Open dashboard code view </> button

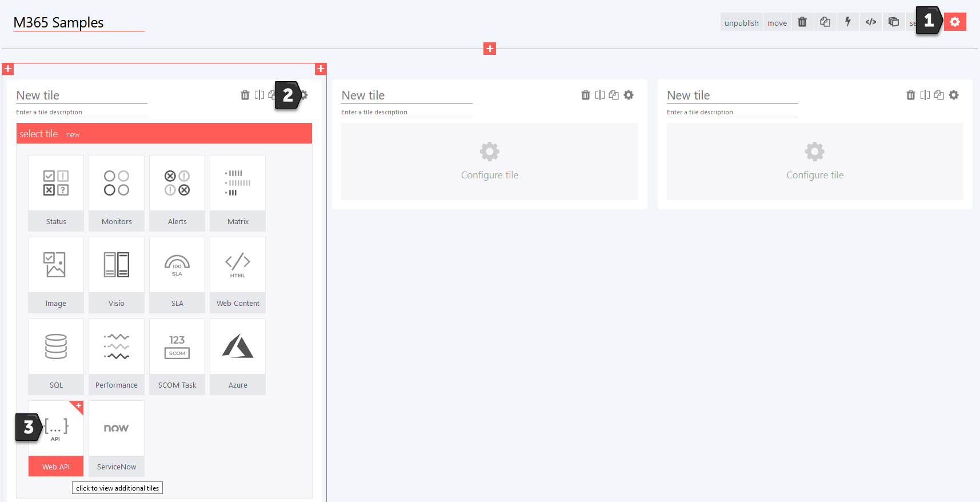[871, 22]
